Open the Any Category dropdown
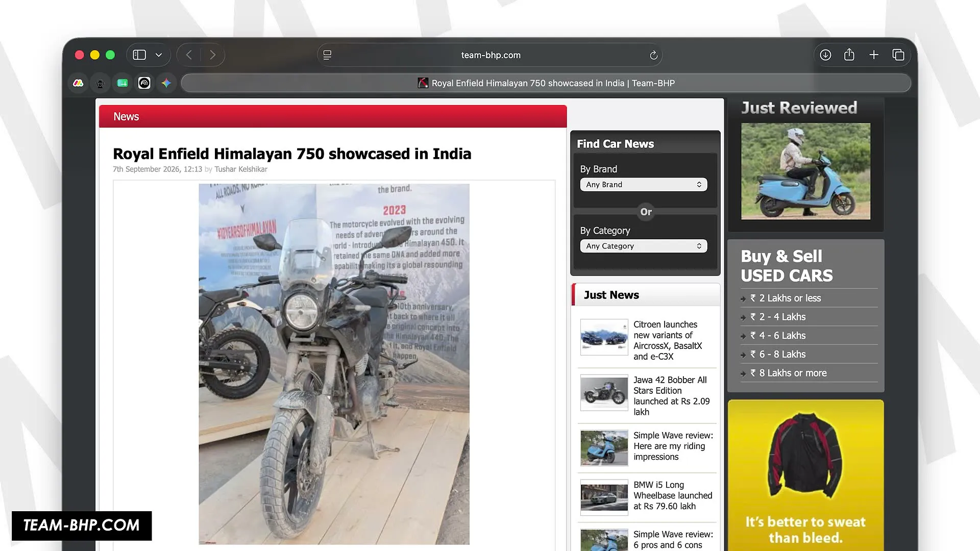This screenshot has width=980, height=551. click(644, 246)
